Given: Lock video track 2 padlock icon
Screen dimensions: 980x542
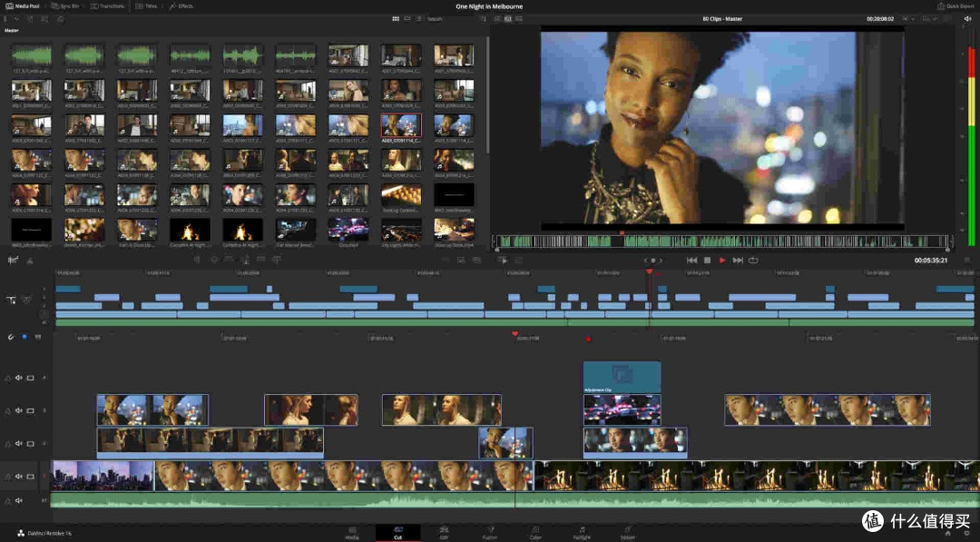Looking at the screenshot, I should (x=7, y=444).
